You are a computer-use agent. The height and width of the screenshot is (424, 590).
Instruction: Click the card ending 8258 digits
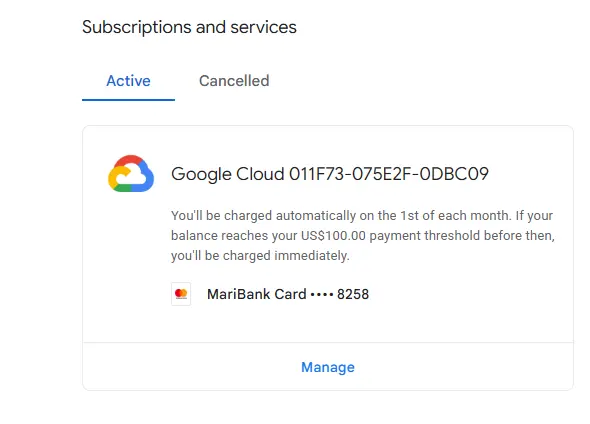tap(353, 294)
